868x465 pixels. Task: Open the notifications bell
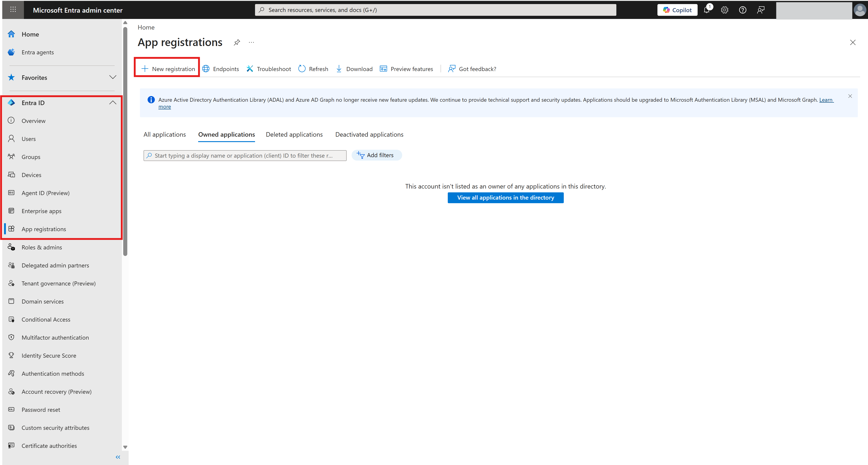[x=707, y=10]
